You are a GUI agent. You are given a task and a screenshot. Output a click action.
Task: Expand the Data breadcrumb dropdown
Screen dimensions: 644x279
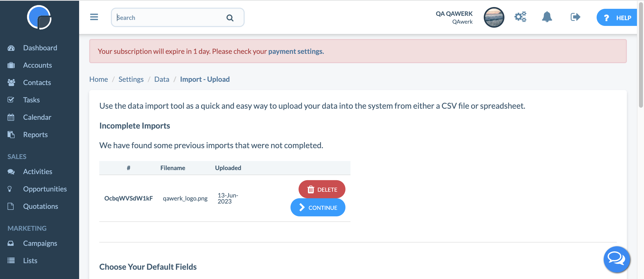click(x=162, y=79)
